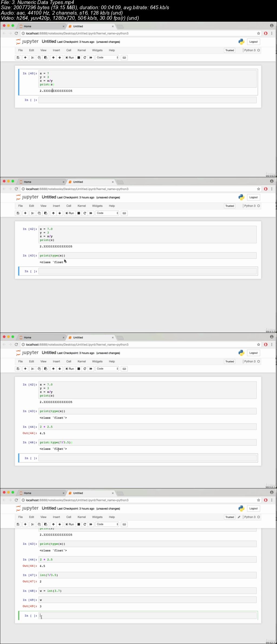
Task: Click code cell In [46] print(type(7/3.5))
Action: [147, 442]
